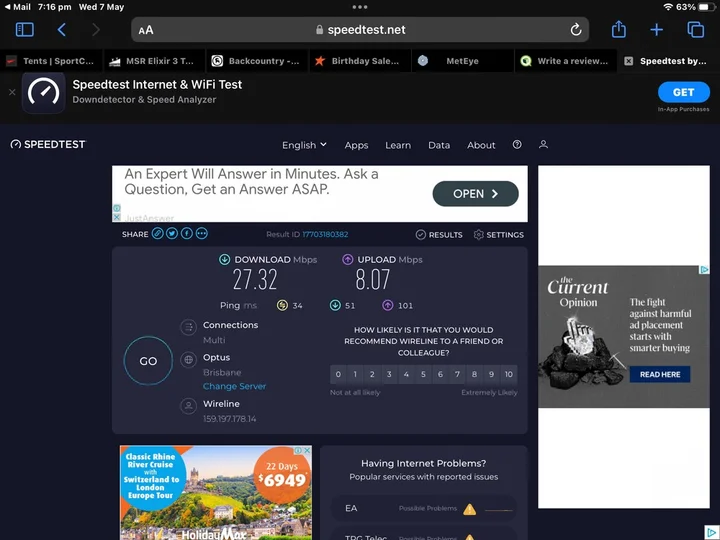Open Speedtest help question mark icon
The image size is (720, 540).
(517, 145)
